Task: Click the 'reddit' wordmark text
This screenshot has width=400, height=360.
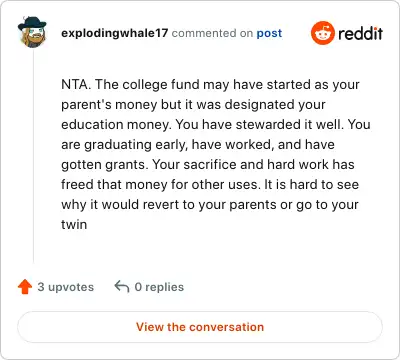Action: (x=360, y=33)
